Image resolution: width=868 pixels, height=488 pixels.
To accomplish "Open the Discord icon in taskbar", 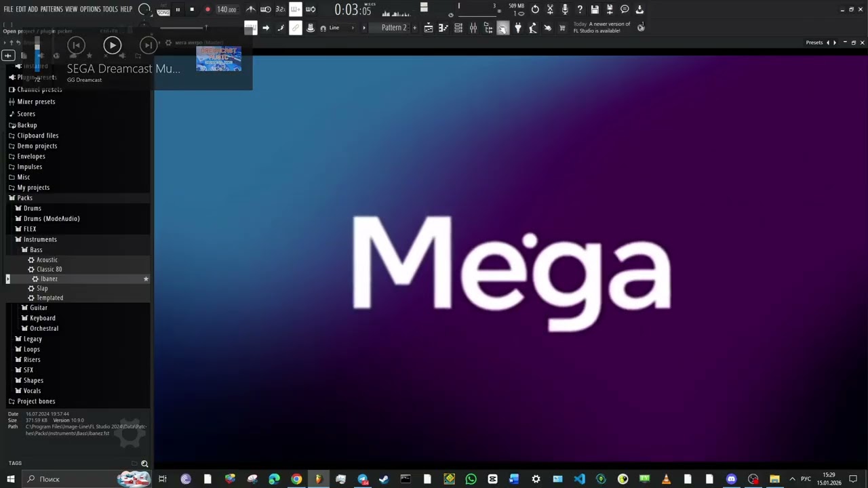I will point(731,479).
